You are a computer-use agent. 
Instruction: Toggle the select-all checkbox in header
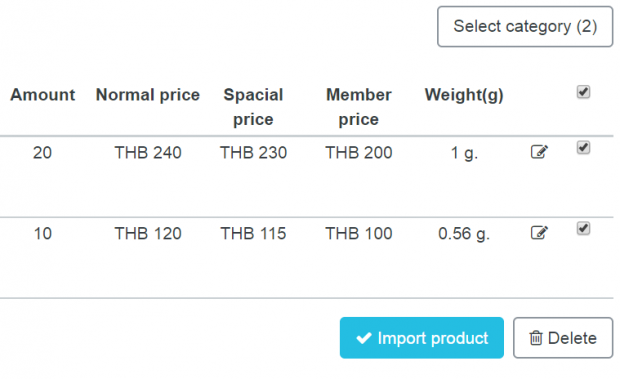[x=583, y=92]
